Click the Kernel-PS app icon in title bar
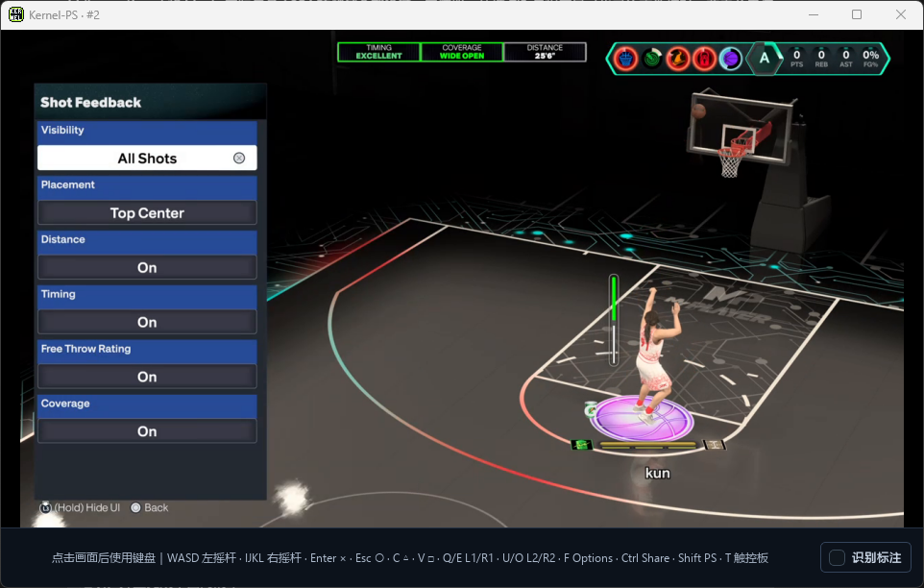924x588 pixels. click(16, 14)
